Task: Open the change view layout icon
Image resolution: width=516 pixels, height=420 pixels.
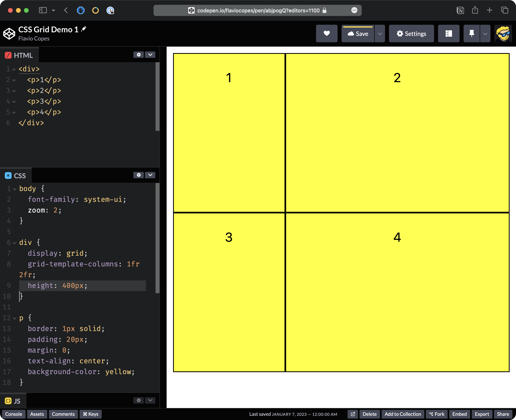Action: (448, 34)
